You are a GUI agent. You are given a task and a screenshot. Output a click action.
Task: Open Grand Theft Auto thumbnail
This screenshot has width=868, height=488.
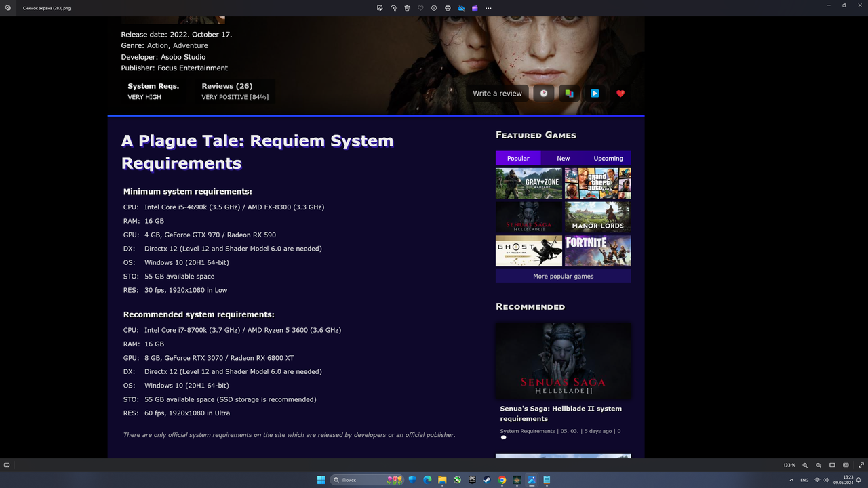(598, 183)
